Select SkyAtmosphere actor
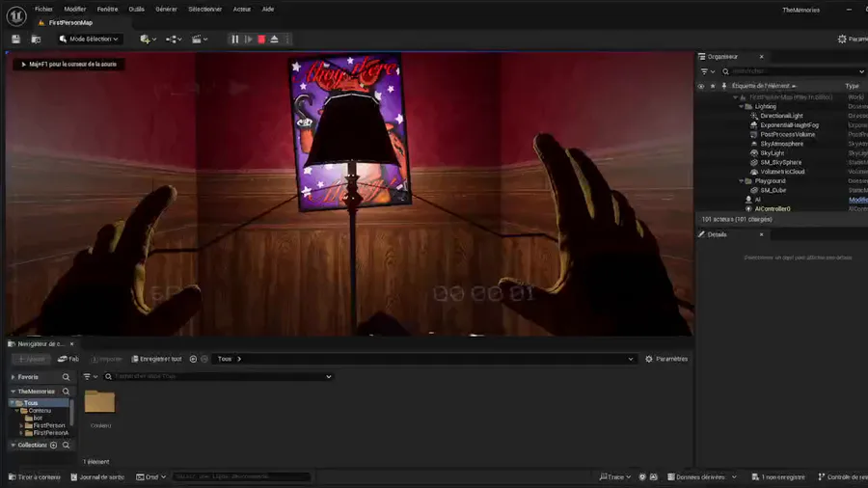 [x=781, y=144]
